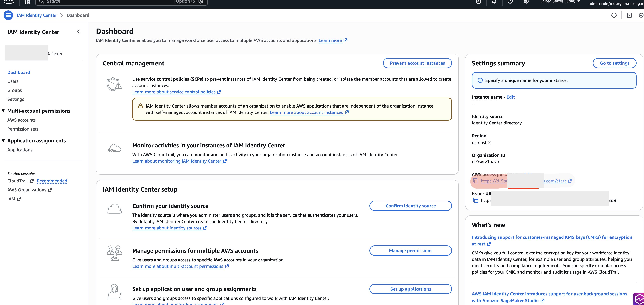Viewport: 644px width, 305px height.
Task: Edit the instance name
Action: (511, 97)
